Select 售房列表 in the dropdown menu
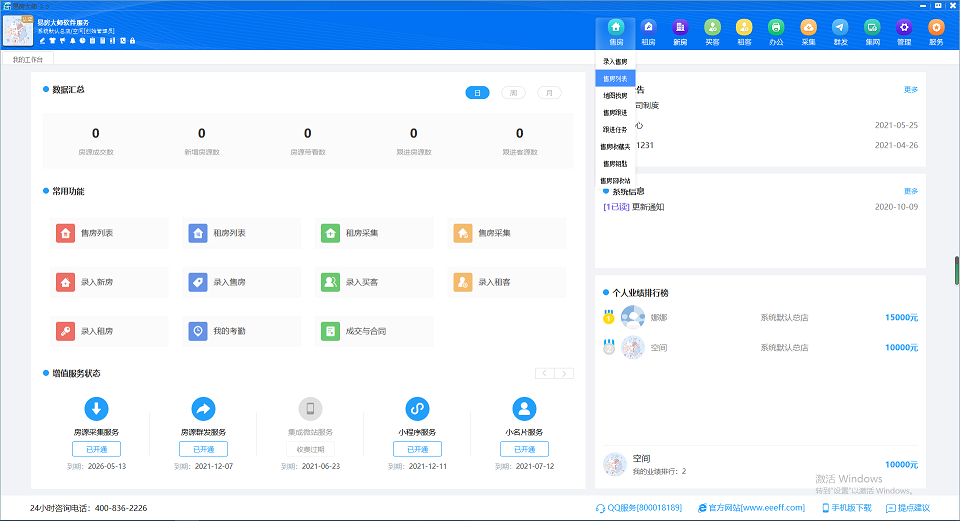This screenshot has width=960, height=521. (x=615, y=78)
